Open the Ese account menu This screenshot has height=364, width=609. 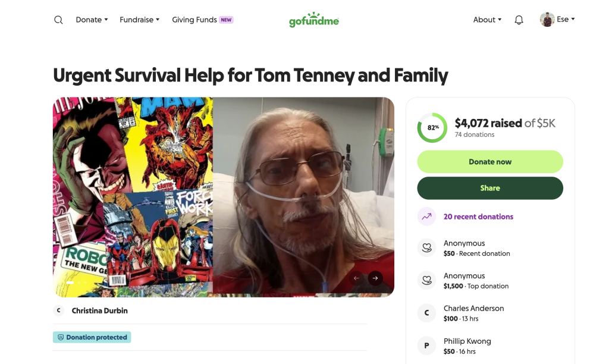pyautogui.click(x=565, y=20)
